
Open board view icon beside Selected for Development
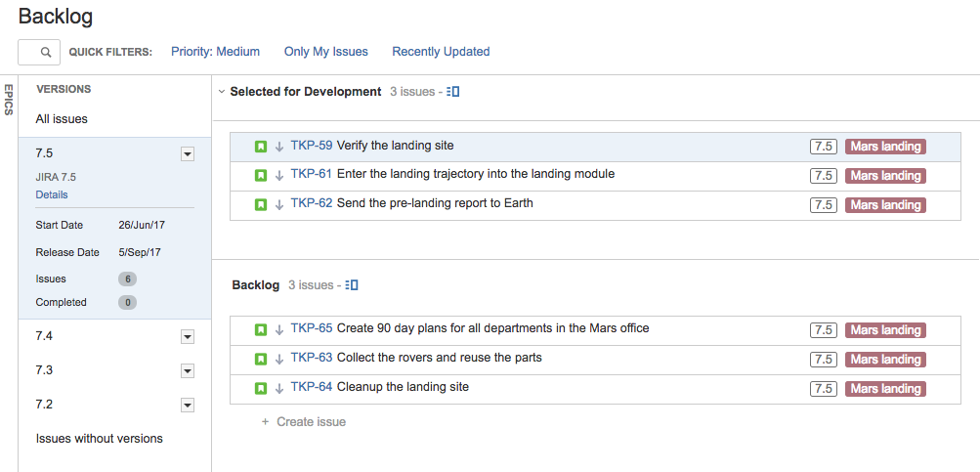tap(453, 92)
